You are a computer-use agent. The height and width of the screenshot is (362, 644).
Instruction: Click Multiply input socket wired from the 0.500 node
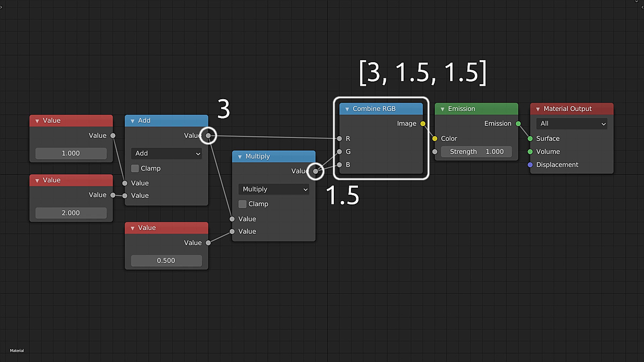232,231
